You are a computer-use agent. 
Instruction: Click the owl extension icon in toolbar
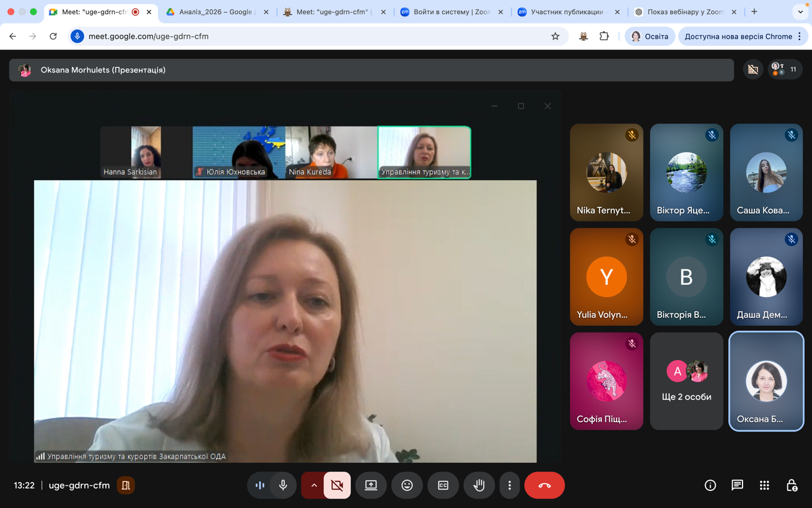(x=583, y=36)
